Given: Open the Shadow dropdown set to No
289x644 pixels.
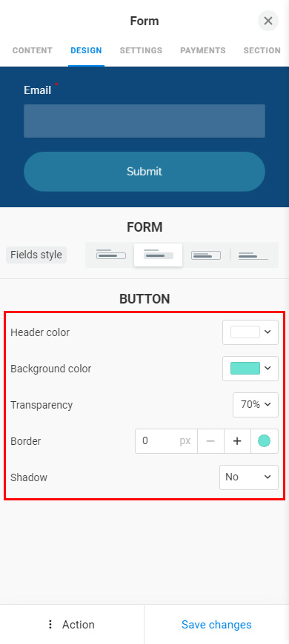Looking at the screenshot, I should (x=249, y=477).
